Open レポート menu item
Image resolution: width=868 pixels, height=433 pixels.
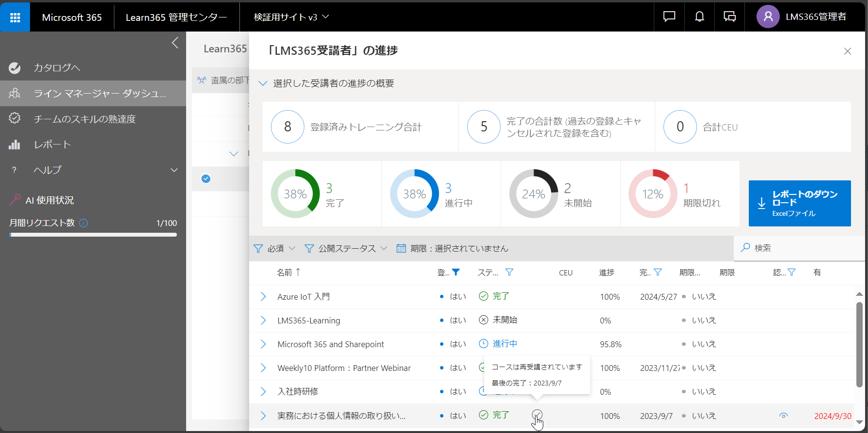coord(93,144)
